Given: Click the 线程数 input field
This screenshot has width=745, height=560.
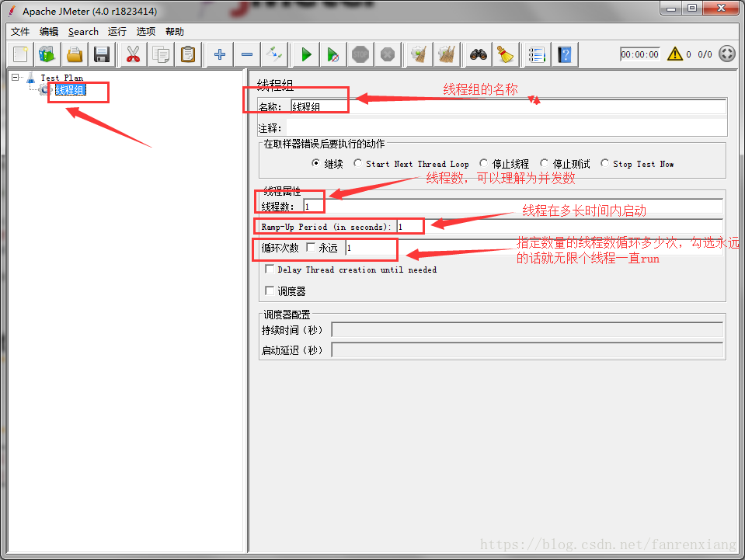Looking at the screenshot, I should point(513,206).
